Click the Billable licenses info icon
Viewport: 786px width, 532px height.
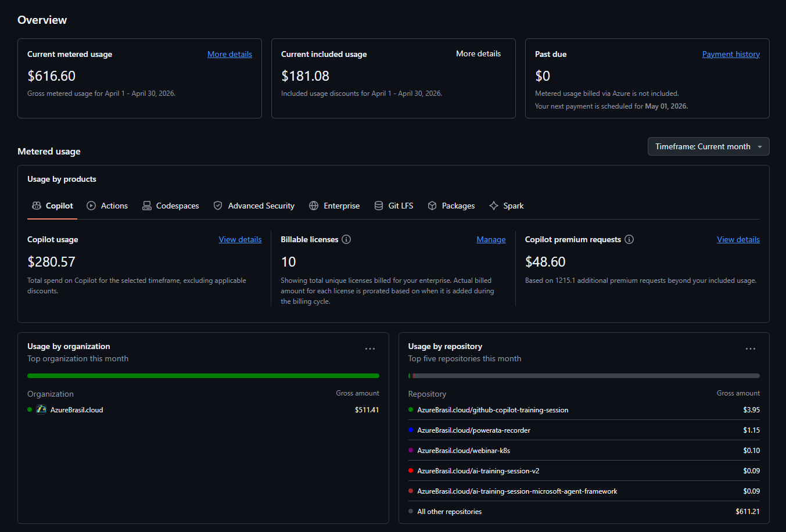[x=346, y=239]
